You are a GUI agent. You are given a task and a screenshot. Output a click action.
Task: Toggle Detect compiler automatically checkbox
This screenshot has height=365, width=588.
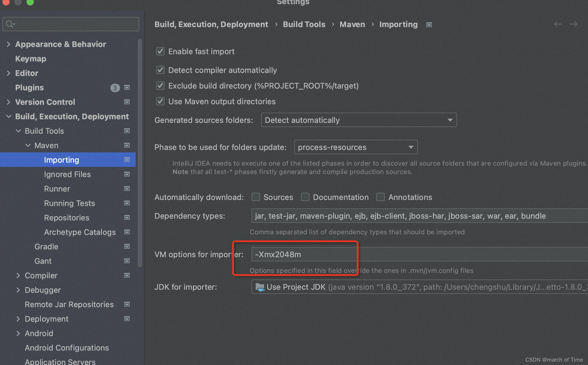(160, 70)
